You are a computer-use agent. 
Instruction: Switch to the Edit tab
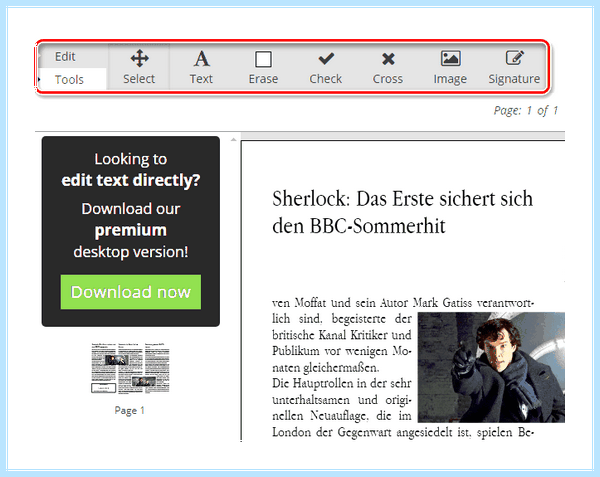65,57
